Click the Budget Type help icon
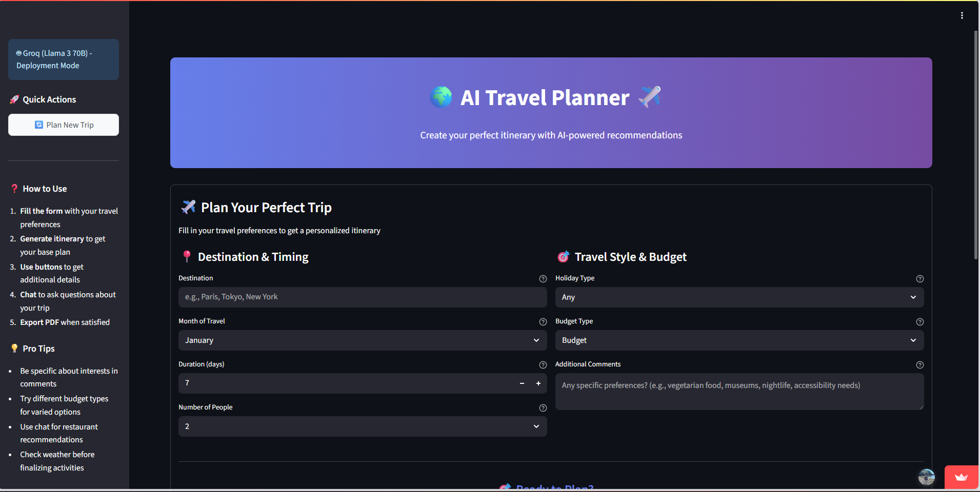 [920, 322]
